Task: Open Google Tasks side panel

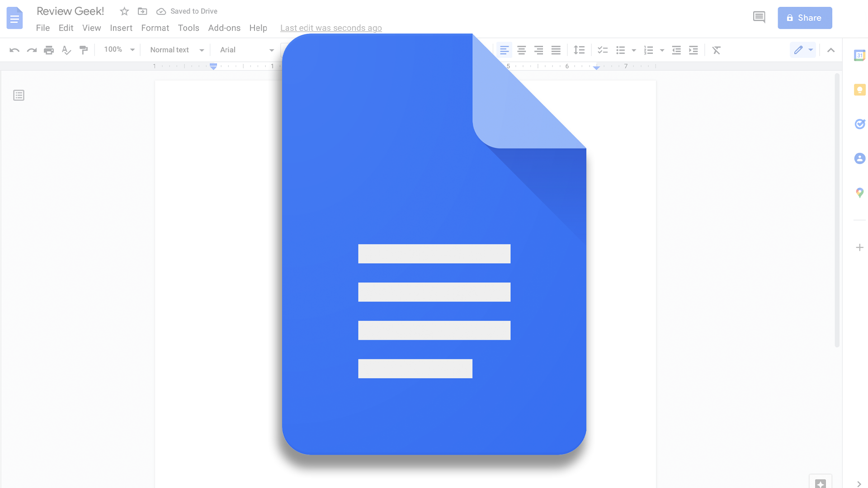Action: [859, 124]
